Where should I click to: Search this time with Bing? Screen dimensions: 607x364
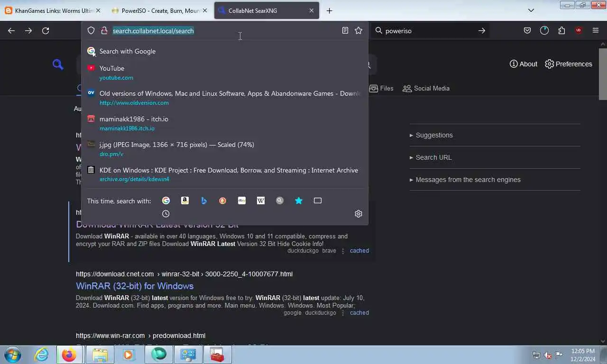[x=204, y=201]
